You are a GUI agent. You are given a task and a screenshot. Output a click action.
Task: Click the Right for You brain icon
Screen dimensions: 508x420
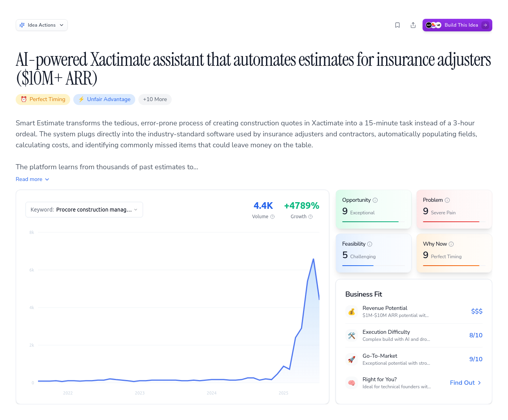click(x=352, y=383)
